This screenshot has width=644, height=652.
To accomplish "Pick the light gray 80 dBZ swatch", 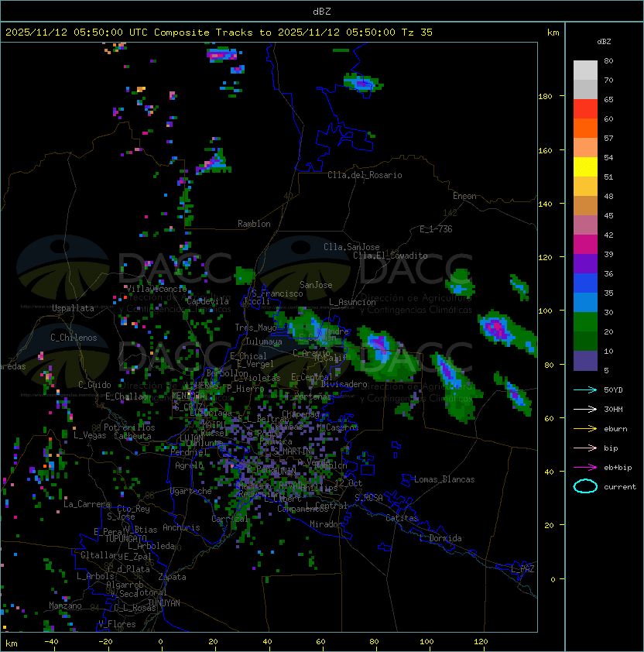I will pos(585,70).
